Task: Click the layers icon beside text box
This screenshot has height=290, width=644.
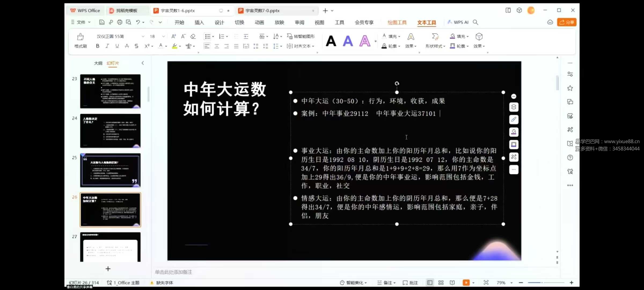Action: click(x=514, y=107)
